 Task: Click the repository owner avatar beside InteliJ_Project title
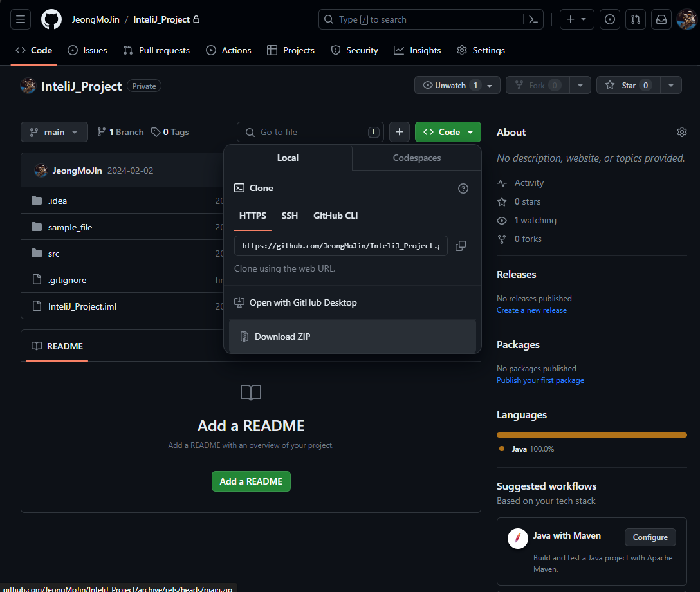[28, 86]
